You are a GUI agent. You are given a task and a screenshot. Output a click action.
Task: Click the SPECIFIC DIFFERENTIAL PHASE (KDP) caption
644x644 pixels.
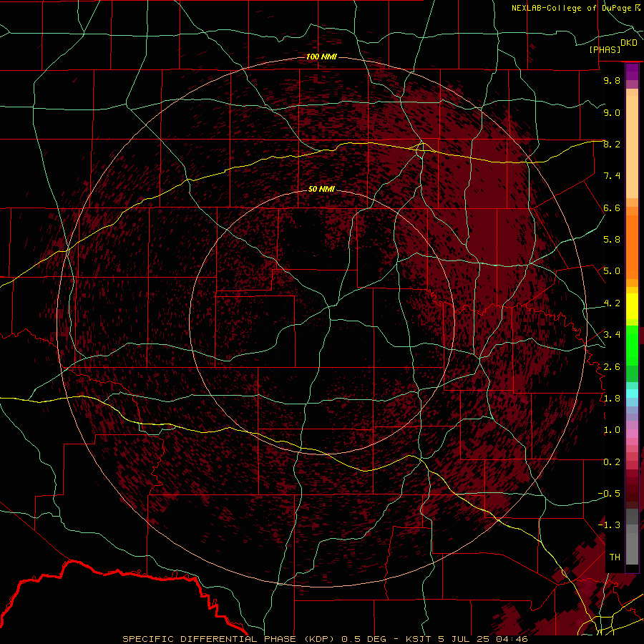pos(229,639)
